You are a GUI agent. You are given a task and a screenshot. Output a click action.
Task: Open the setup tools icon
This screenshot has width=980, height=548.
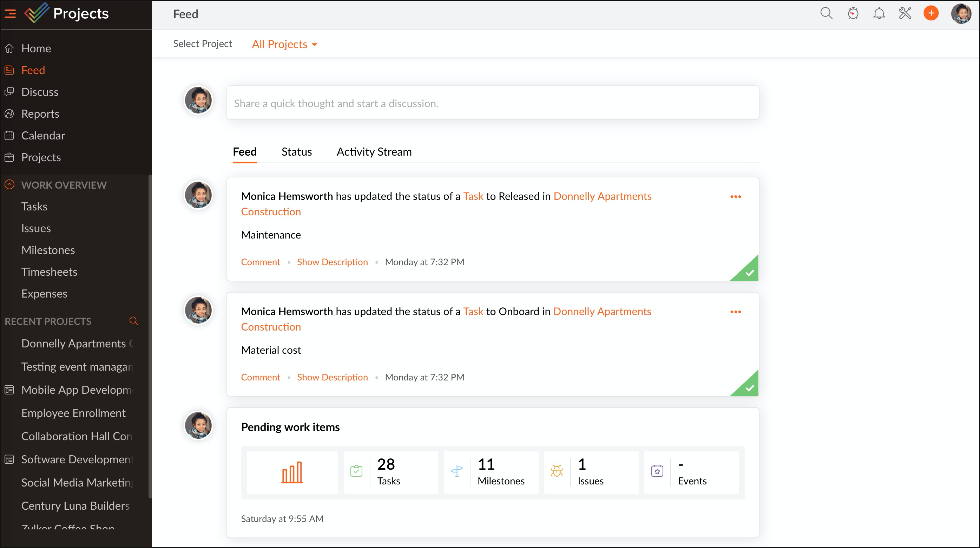(x=905, y=14)
